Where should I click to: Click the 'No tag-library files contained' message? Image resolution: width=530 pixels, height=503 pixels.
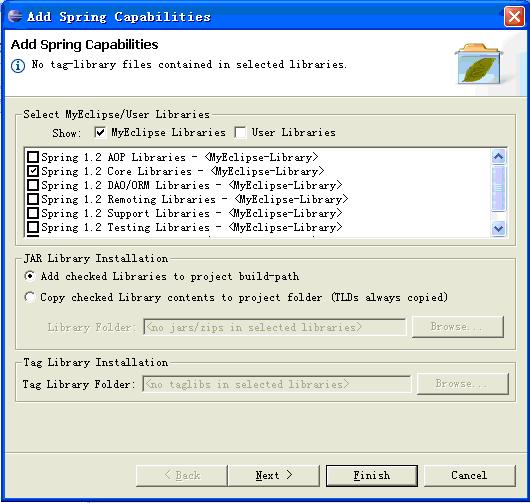pos(189,64)
